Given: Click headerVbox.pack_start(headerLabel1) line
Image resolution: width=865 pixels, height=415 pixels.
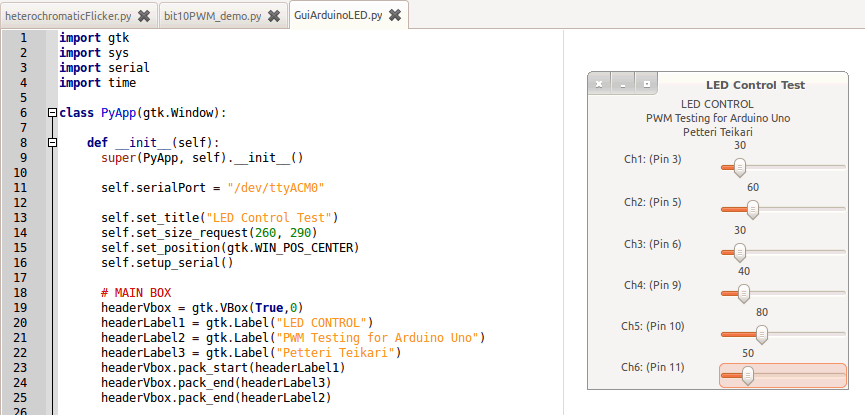Looking at the screenshot, I should click(x=223, y=368).
